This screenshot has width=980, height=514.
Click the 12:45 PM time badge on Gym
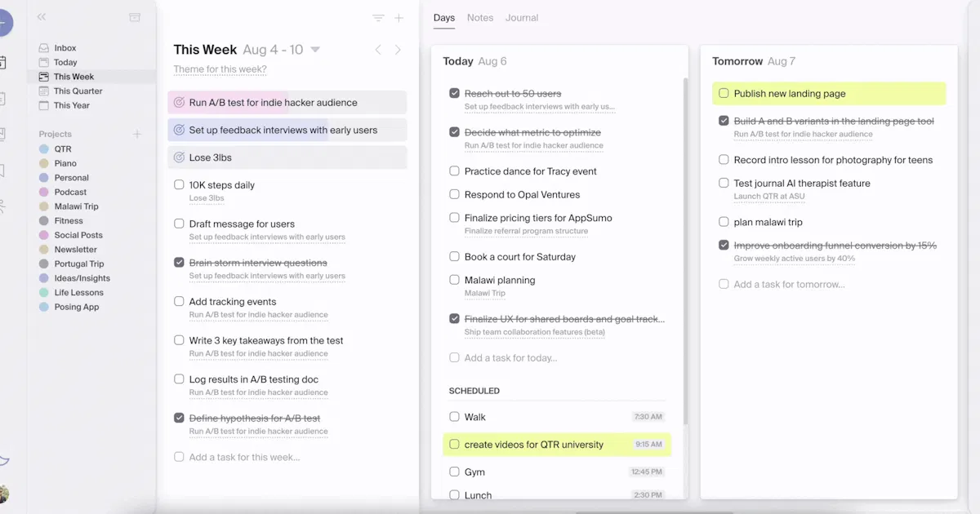(647, 472)
